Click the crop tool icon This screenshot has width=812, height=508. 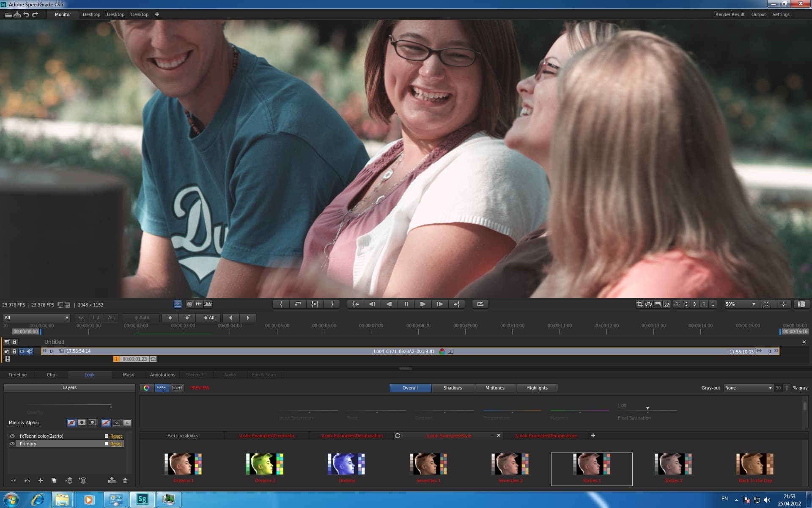click(x=639, y=304)
